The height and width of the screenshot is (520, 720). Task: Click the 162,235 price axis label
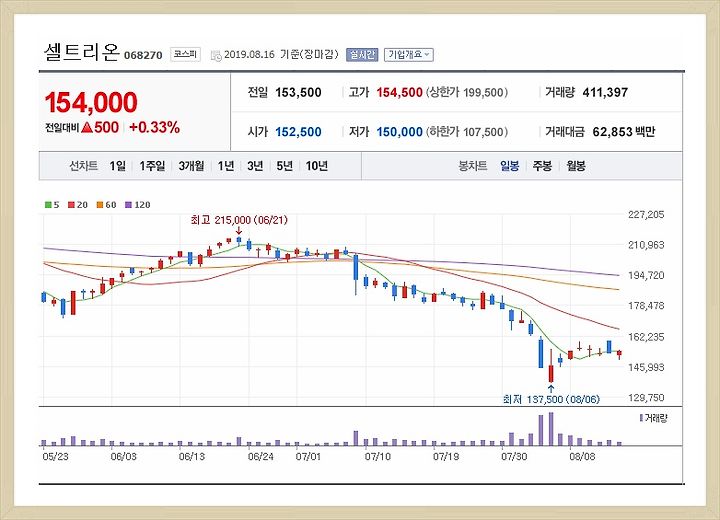(x=646, y=337)
